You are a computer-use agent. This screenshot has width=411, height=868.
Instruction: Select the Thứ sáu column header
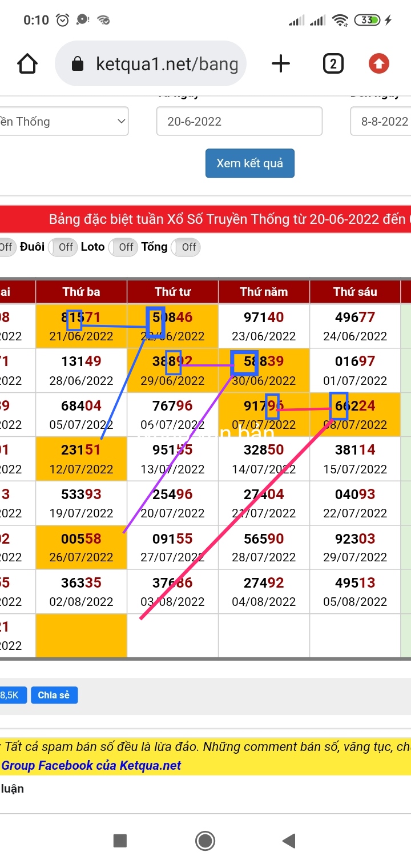[x=355, y=292]
